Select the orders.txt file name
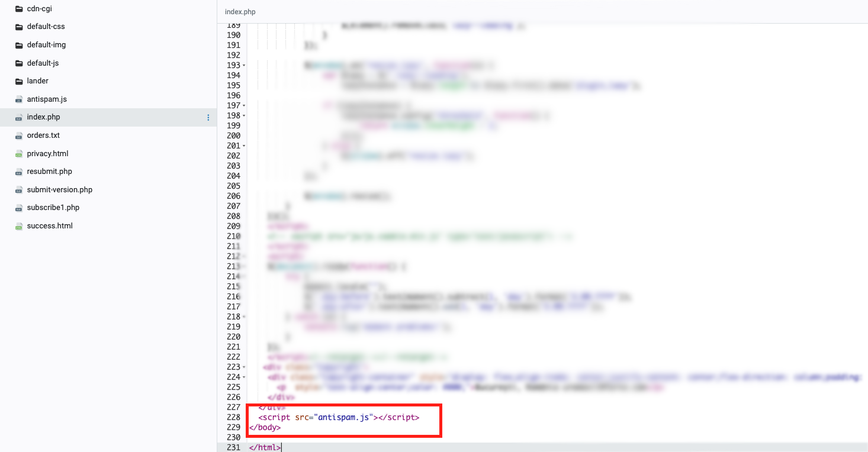Image resolution: width=868 pixels, height=452 pixels. coord(43,135)
